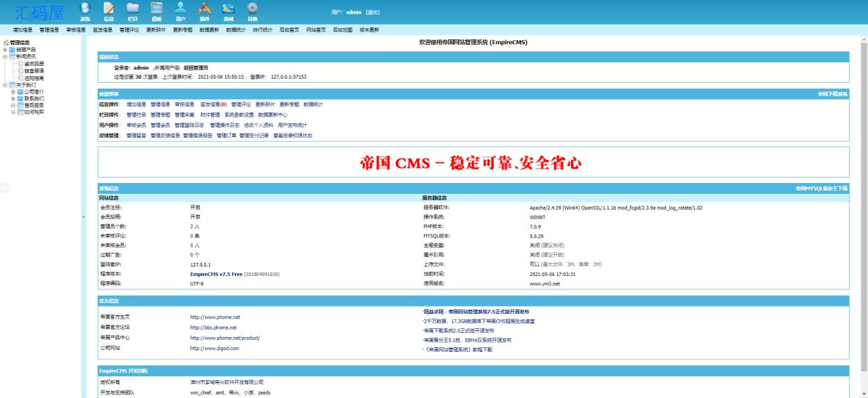
Task: Click the folder icon beside 联系我们
Action: (20, 98)
